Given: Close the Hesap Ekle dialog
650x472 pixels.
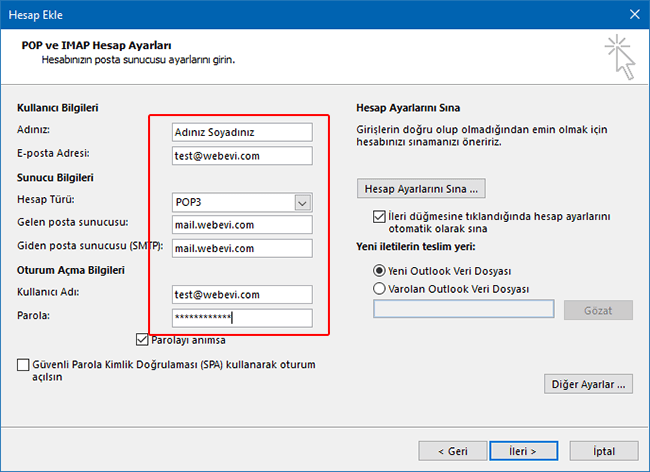Looking at the screenshot, I should [633, 14].
